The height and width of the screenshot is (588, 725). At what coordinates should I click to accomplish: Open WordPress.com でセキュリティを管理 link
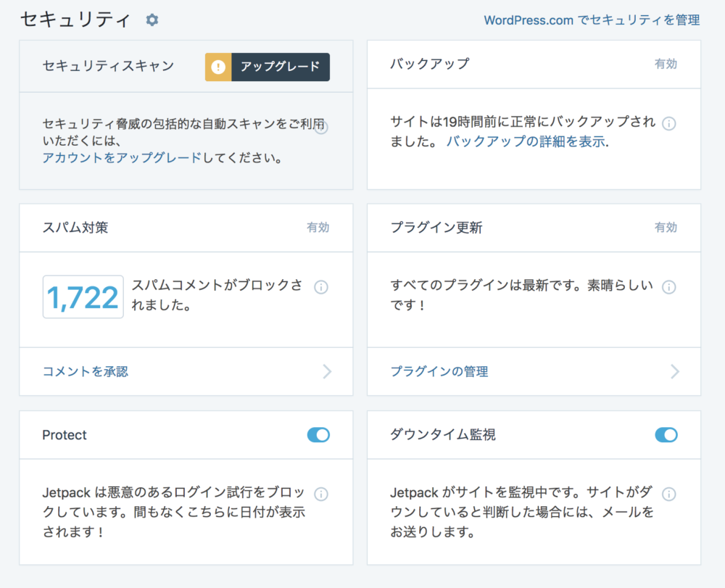[591, 21]
